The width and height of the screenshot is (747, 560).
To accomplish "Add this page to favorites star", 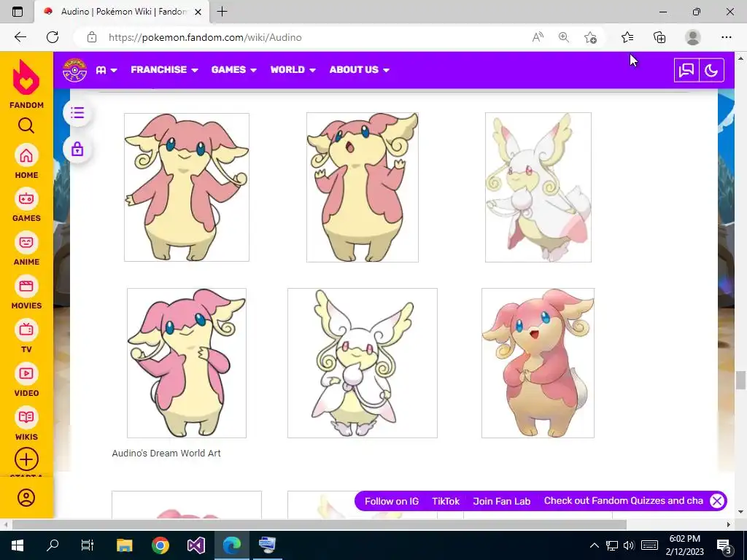I will 590,37.
